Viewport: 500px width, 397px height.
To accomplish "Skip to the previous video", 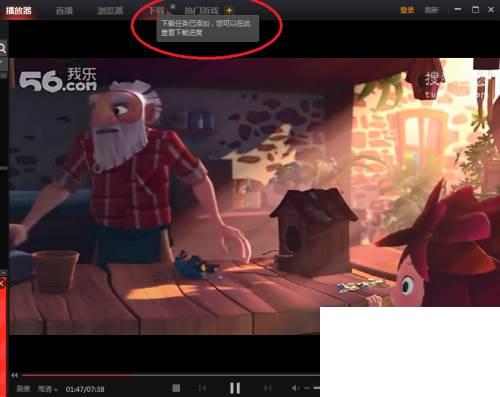I will pos(202,388).
